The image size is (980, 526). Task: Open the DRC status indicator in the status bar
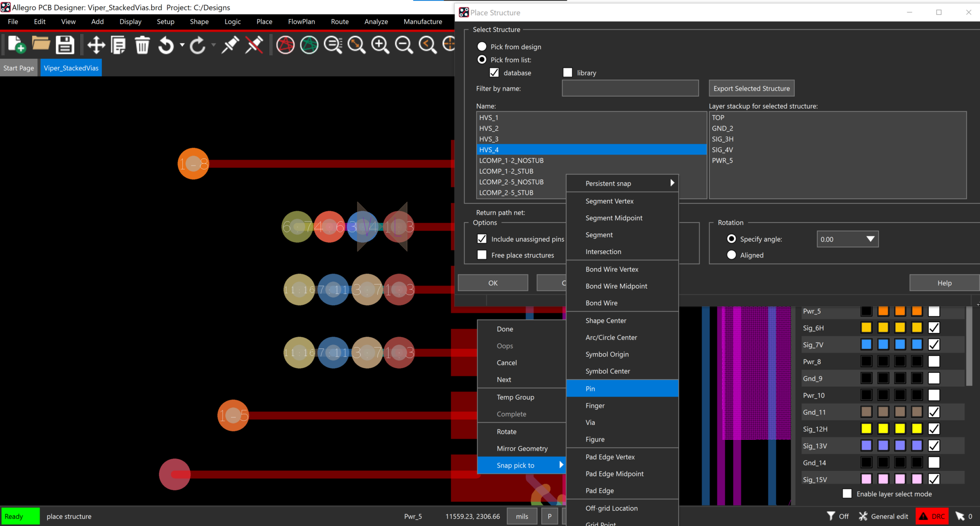click(x=931, y=516)
